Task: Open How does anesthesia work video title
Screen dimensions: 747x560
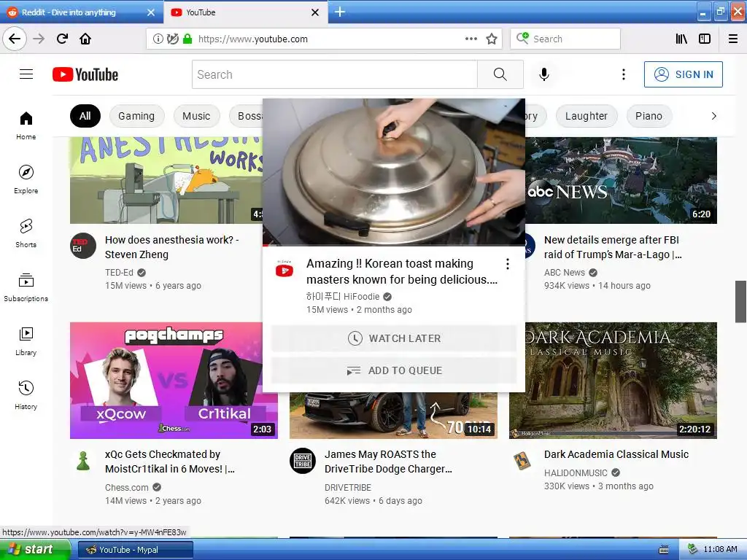Action: (x=172, y=247)
